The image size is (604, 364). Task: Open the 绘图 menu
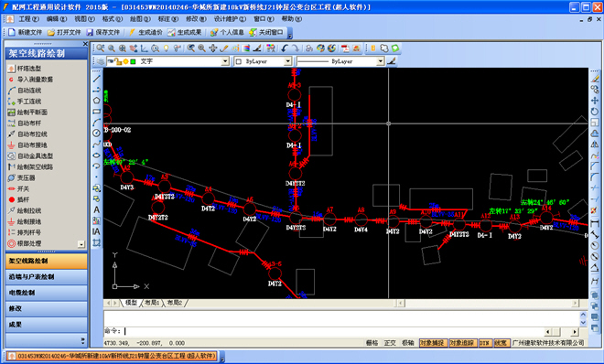(x=141, y=19)
